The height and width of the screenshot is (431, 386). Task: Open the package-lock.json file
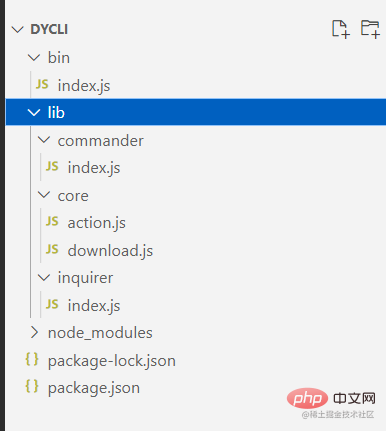pos(112,361)
